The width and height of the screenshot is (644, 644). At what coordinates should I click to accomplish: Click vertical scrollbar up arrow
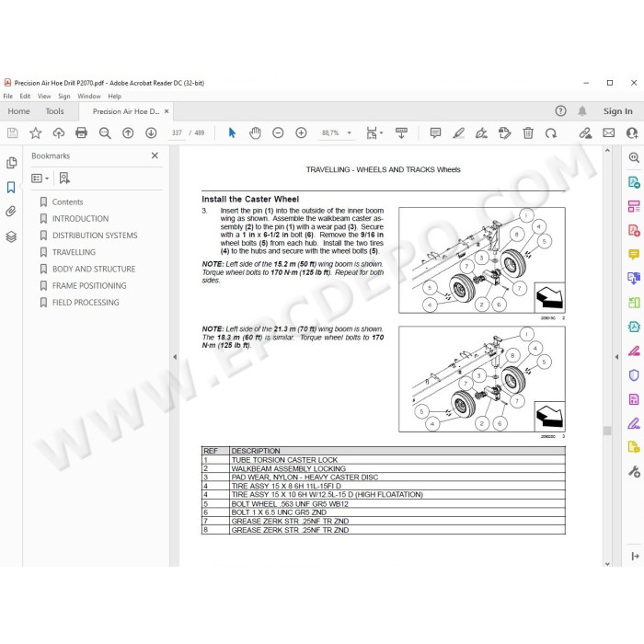(x=607, y=151)
